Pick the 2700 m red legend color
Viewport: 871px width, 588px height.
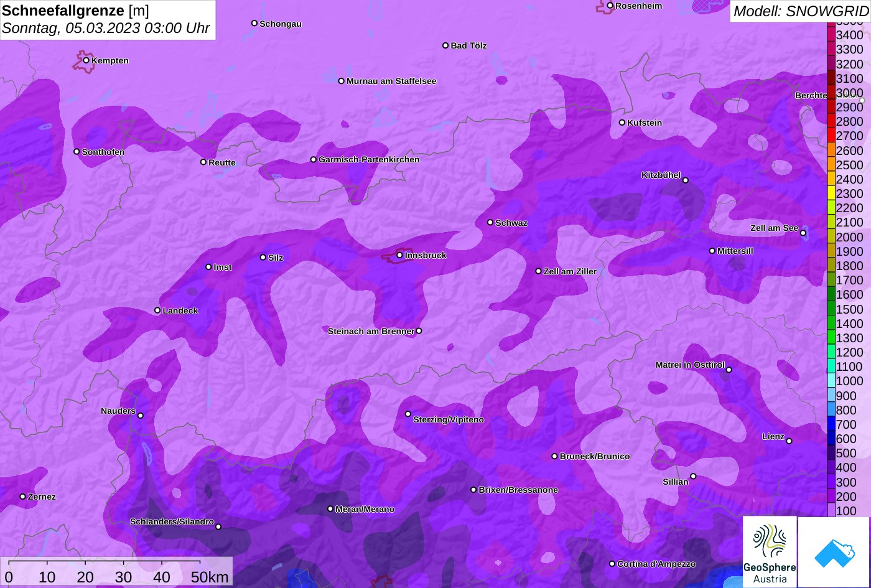[x=831, y=136]
